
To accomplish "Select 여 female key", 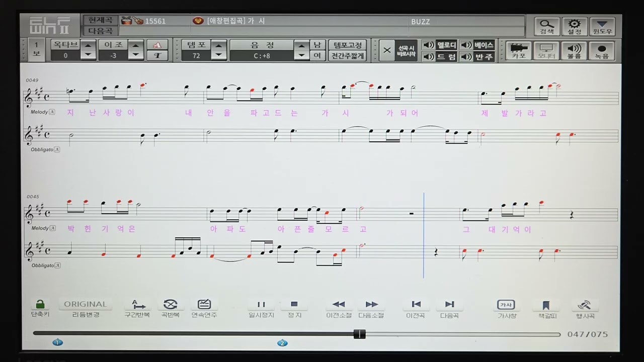I will pyautogui.click(x=317, y=56).
